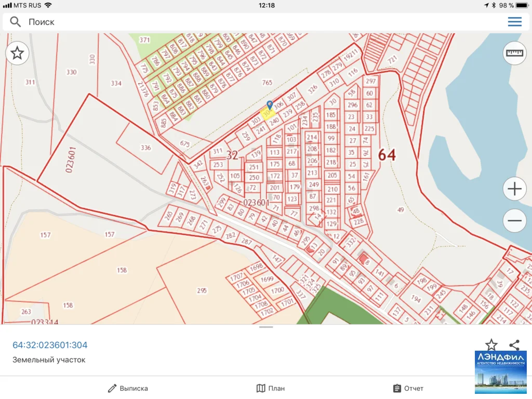Tap the Отчет clipboard icon

(x=396, y=388)
